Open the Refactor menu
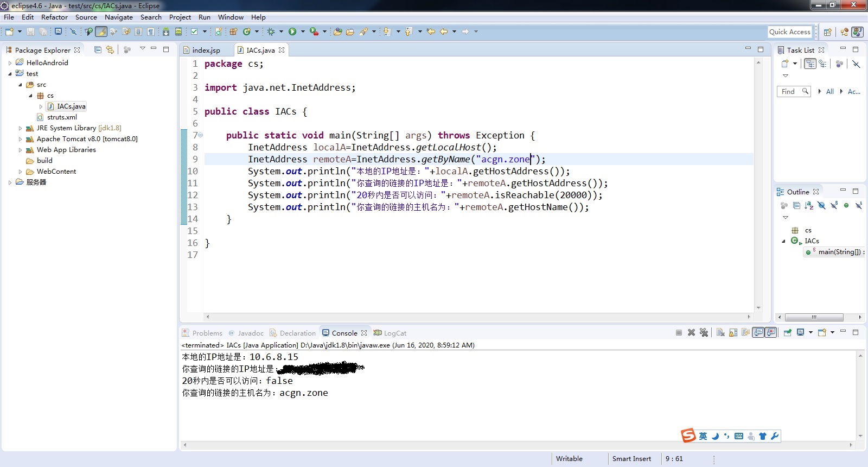Image resolution: width=868 pixels, height=467 pixels. pyautogui.click(x=55, y=17)
